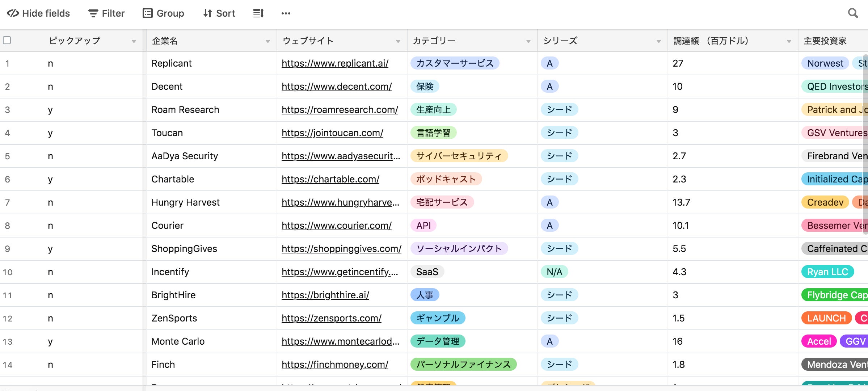
Task: Open the row height icon
Action: 258,13
